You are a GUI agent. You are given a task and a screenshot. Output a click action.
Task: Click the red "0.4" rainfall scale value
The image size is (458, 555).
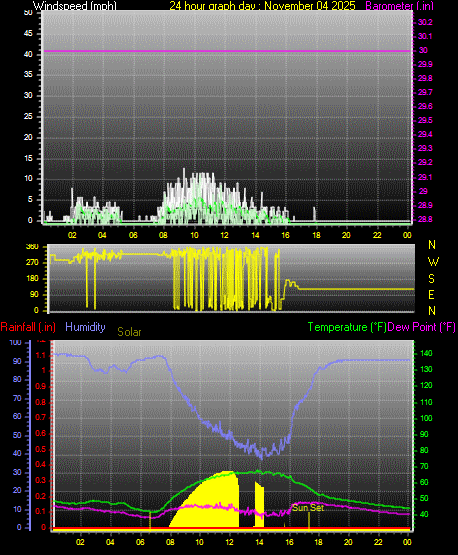point(41,465)
